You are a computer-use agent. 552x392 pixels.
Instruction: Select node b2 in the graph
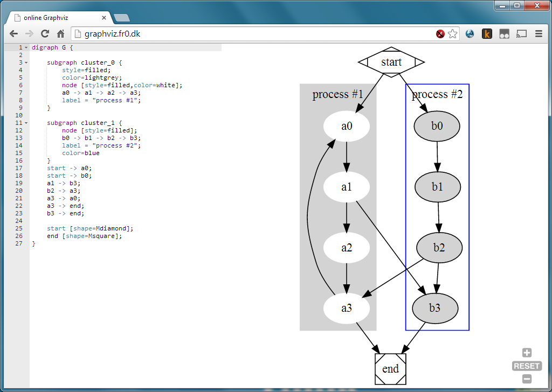point(439,248)
